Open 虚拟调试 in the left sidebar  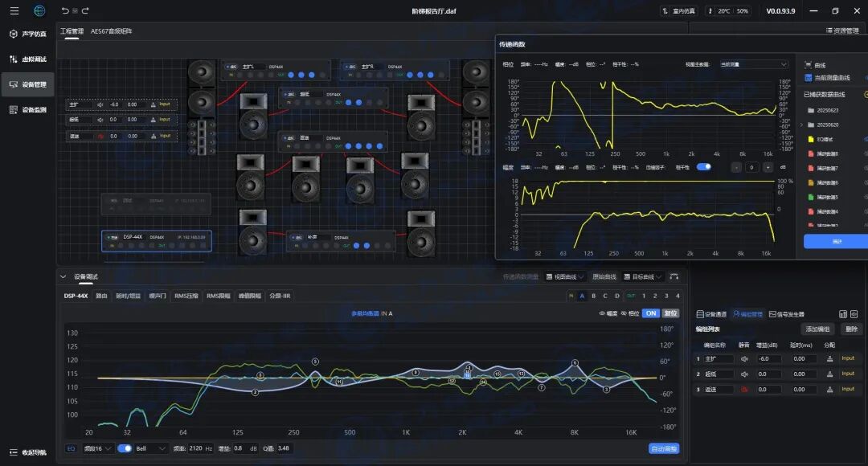27,59
